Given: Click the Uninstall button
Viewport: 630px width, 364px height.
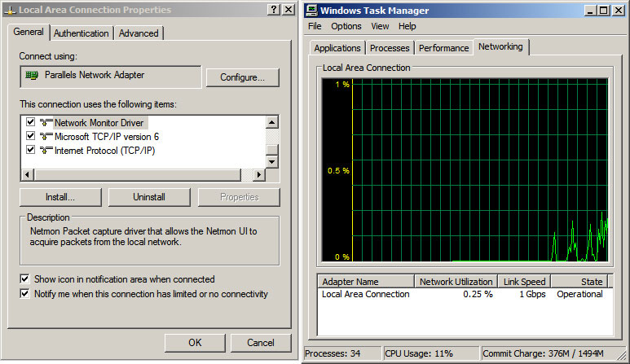Looking at the screenshot, I should click(x=149, y=197).
